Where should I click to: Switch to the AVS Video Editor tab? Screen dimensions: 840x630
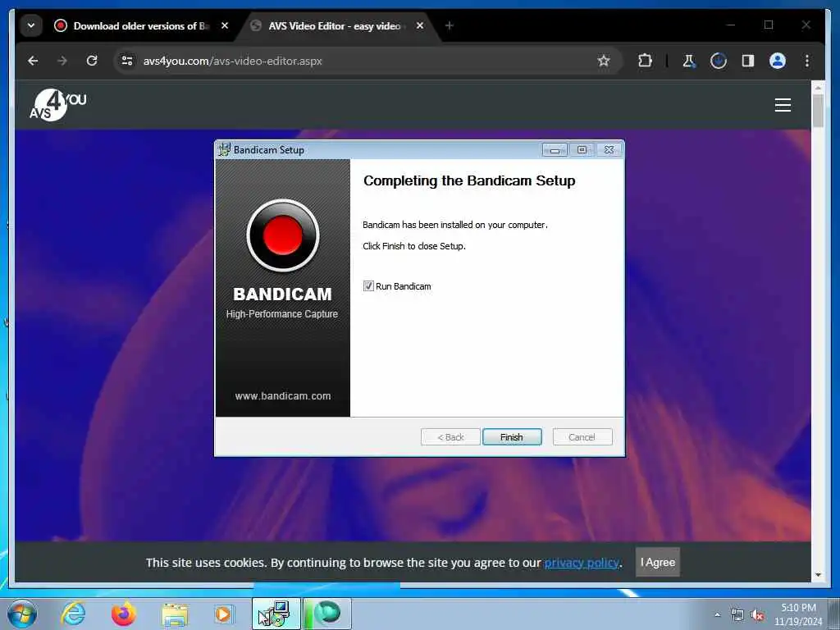(335, 25)
